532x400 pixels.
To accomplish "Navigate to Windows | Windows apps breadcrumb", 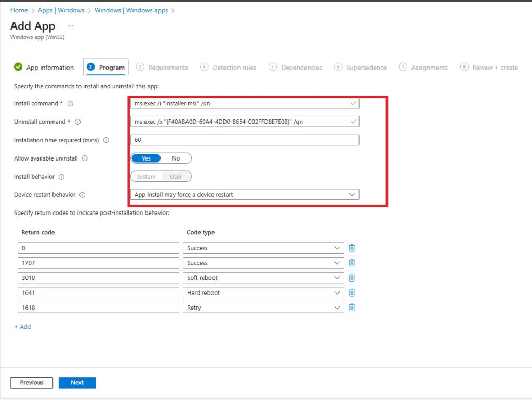I will (131, 10).
